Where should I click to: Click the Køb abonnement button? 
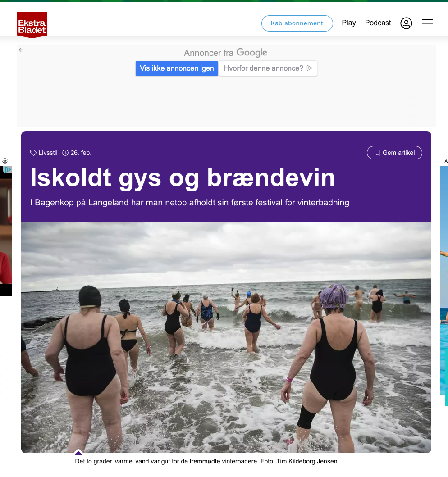coord(297,23)
